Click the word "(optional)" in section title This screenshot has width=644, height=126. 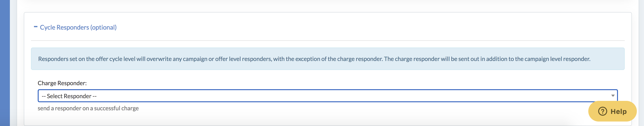104,27
